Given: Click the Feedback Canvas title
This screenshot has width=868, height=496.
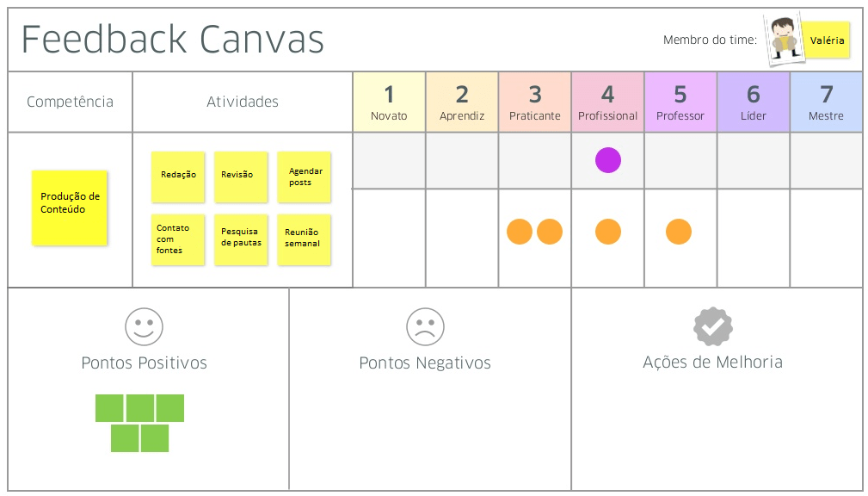Looking at the screenshot, I should tap(173, 40).
